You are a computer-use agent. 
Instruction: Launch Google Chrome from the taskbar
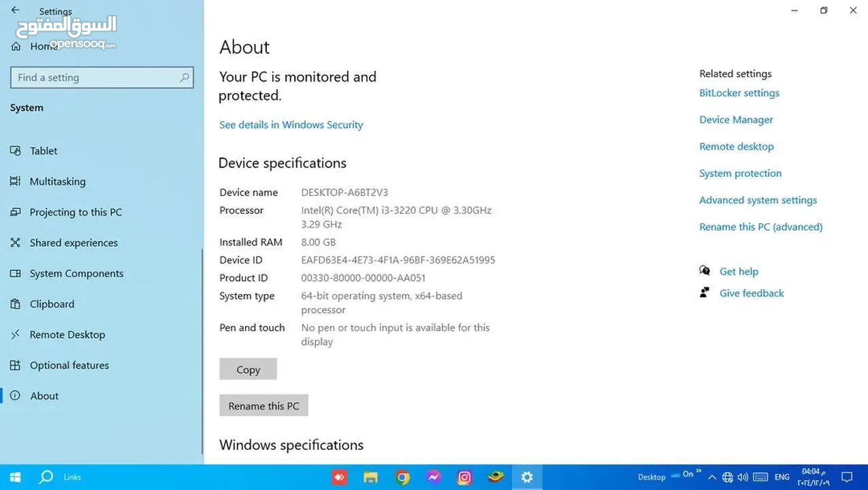402,477
